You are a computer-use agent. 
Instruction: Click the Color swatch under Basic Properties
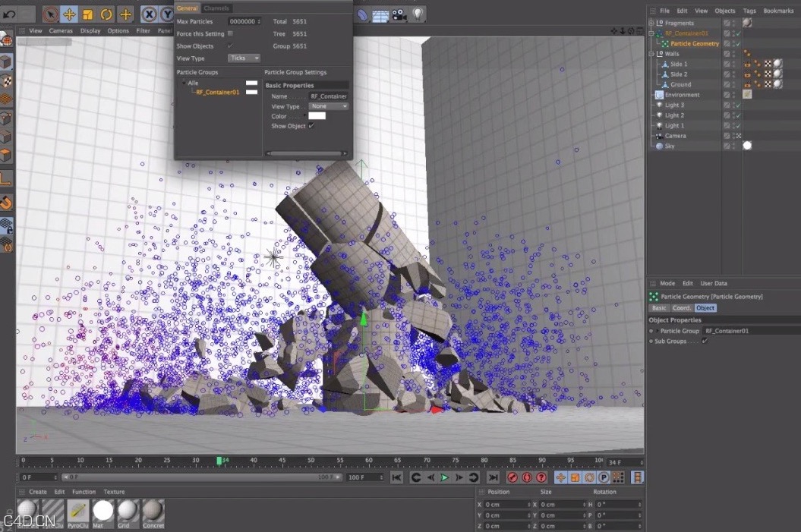(x=317, y=115)
